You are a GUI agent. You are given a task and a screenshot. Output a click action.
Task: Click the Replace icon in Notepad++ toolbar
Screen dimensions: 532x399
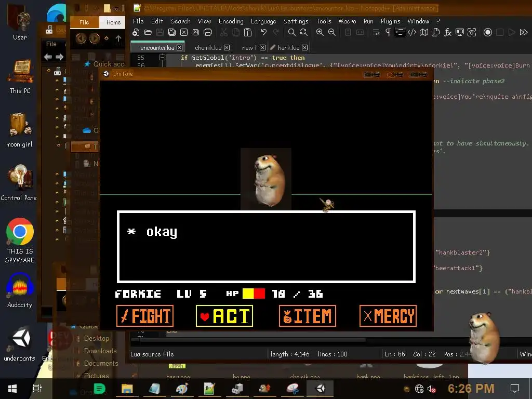[303, 32]
